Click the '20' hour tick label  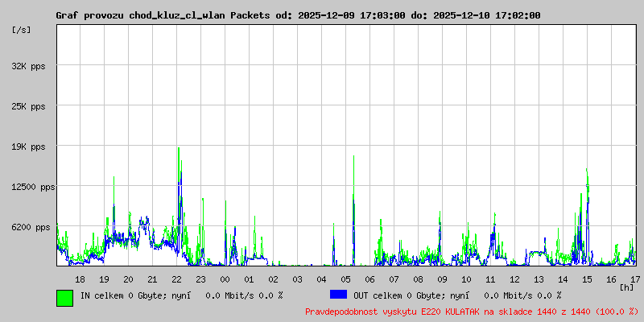(x=128, y=279)
